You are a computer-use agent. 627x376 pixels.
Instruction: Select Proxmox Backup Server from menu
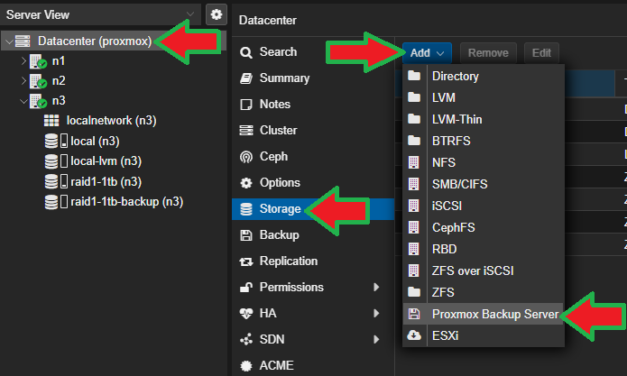[x=483, y=314]
